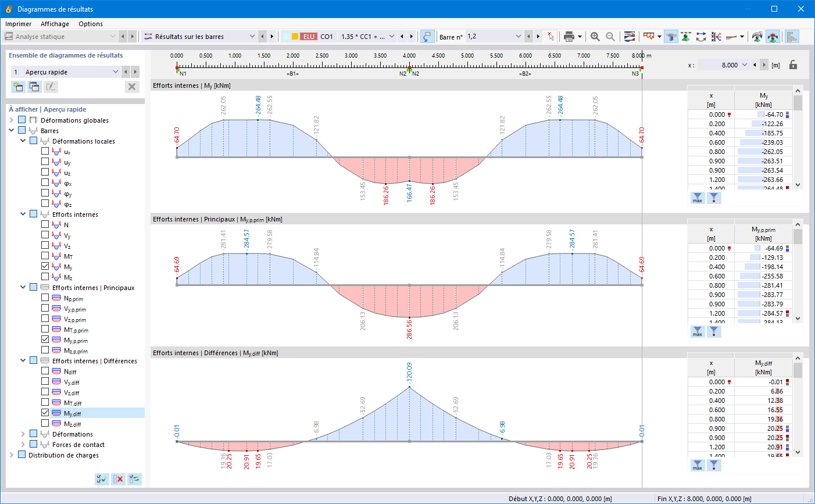Open the Options menu
The width and height of the screenshot is (815, 504).
tap(91, 24)
